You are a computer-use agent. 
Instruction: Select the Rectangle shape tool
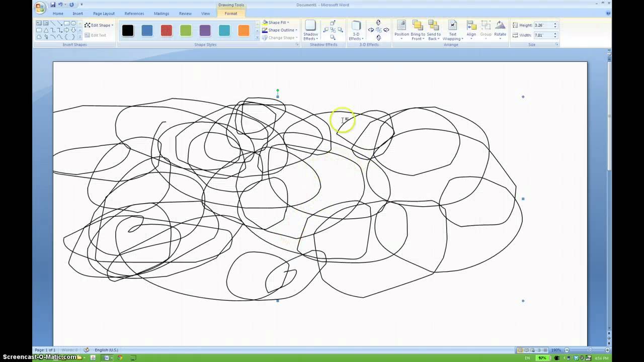point(67,23)
